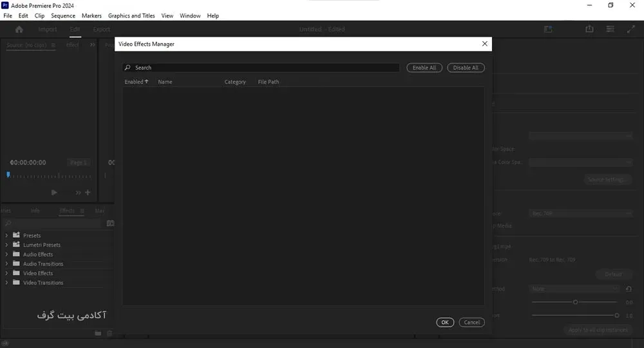
Task: Open the Edit menu in menu bar
Action: 23,15
